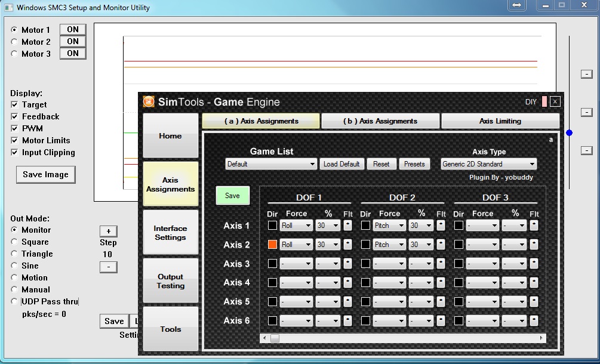Click the Save settings button in SMC3
Image resolution: width=600 pixels, height=364 pixels.
[x=114, y=321]
